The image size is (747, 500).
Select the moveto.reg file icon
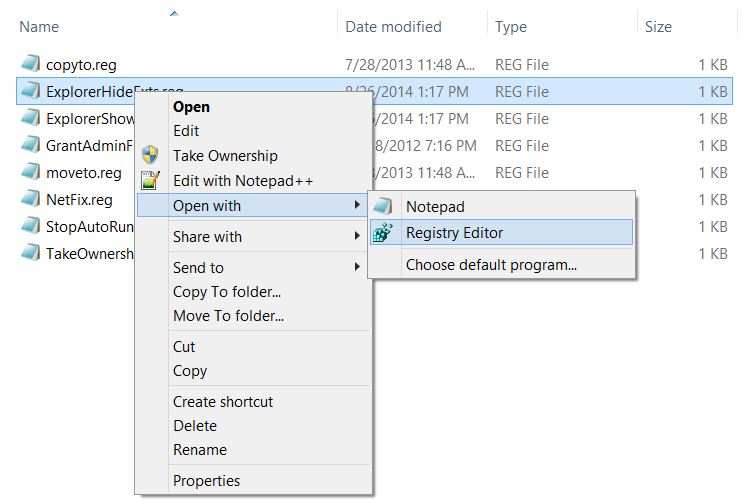29,173
